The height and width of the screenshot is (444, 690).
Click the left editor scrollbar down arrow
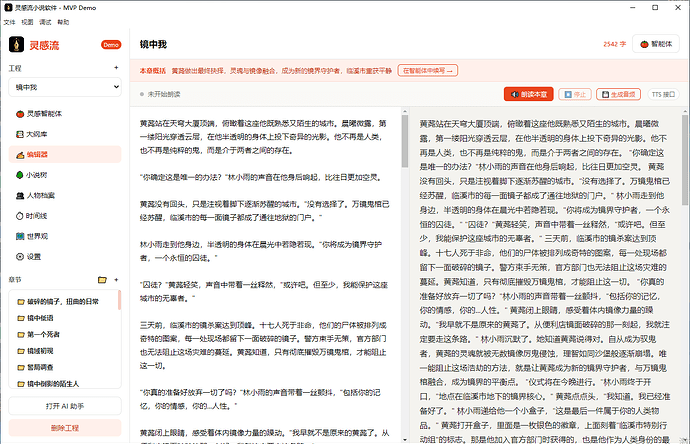tap(405, 440)
